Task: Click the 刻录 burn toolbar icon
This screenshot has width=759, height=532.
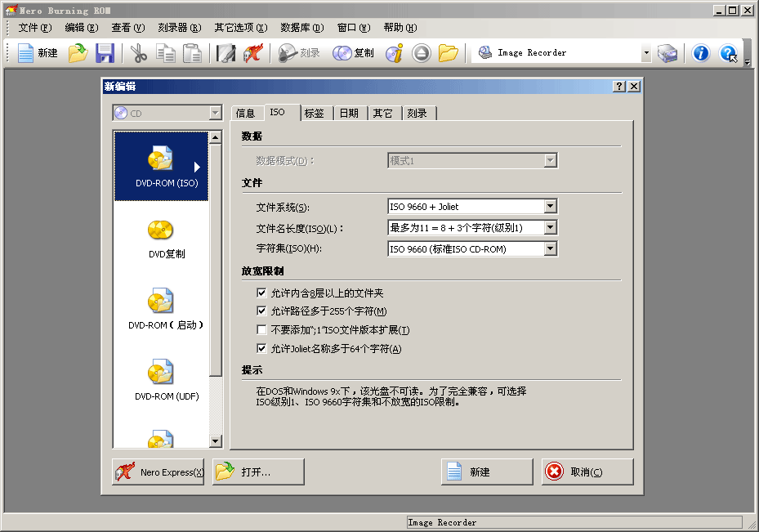Action: (299, 53)
